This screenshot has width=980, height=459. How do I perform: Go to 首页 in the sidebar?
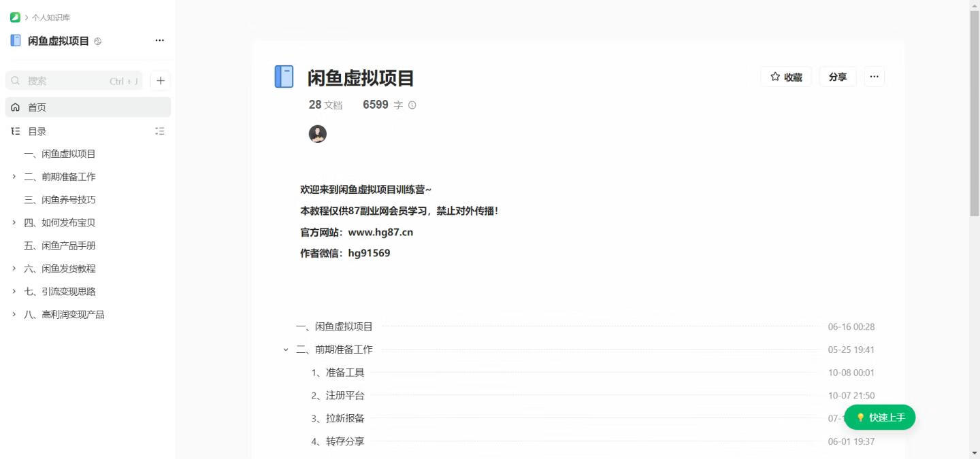(88, 107)
